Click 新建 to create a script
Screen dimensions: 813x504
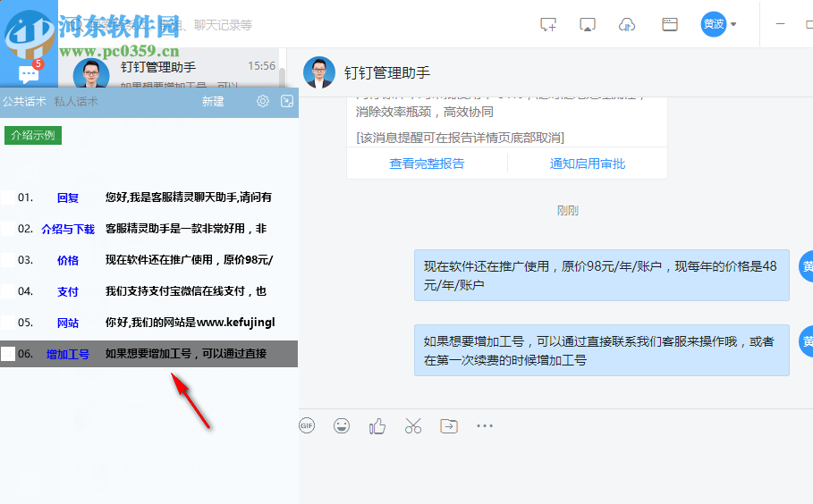point(213,102)
